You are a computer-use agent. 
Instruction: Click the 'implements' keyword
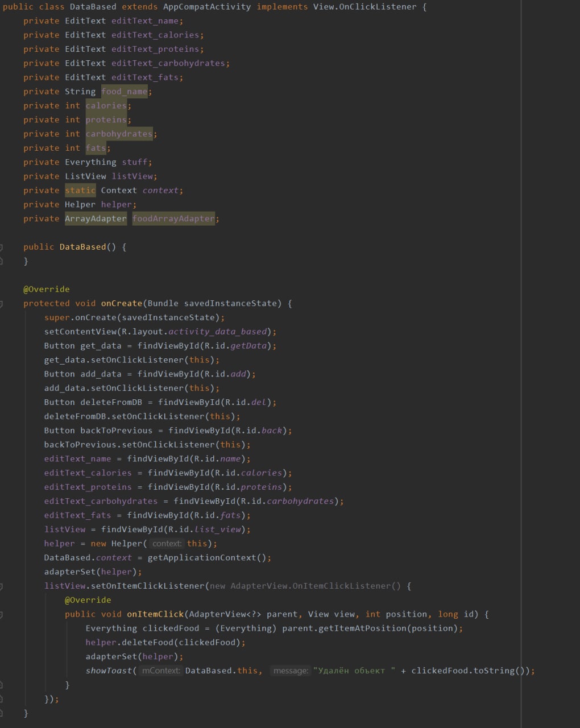click(282, 7)
